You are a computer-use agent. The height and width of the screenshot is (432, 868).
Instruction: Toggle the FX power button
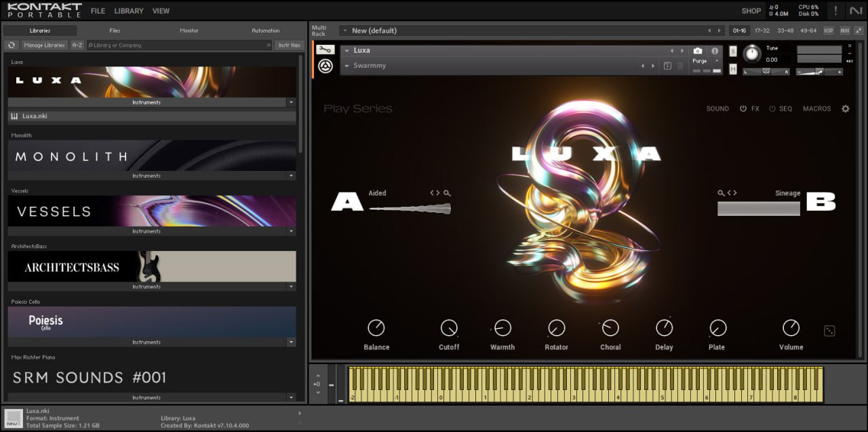(x=743, y=109)
